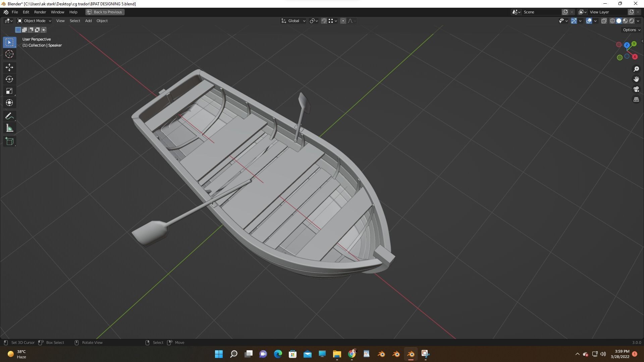Click the Zoom view magnifier icon
644x362 pixels.
pos(636,69)
